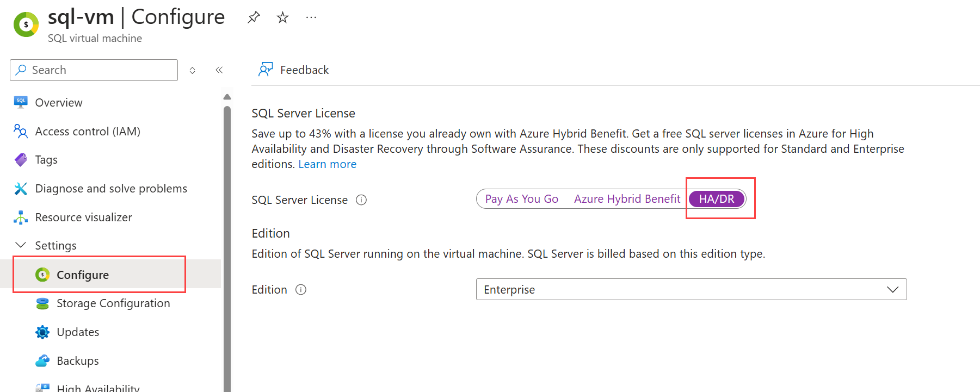The width and height of the screenshot is (980, 392).
Task: Open the Updates settings via gear icon
Action: [x=42, y=332]
